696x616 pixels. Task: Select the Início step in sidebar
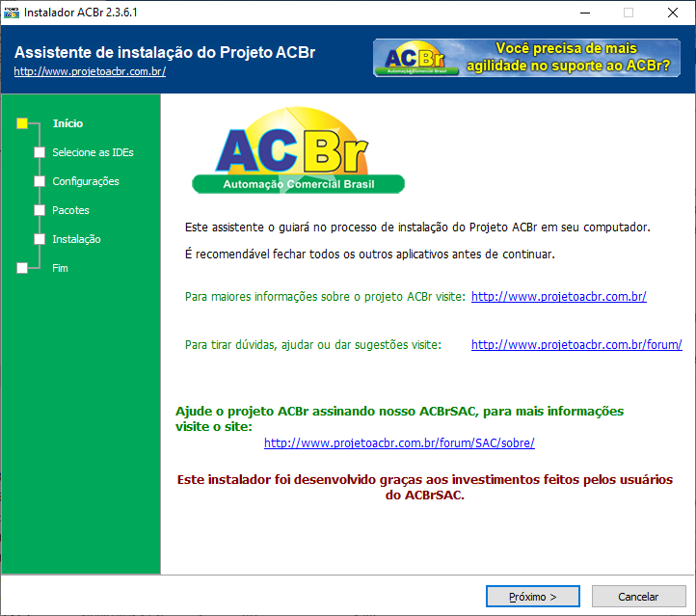point(67,123)
